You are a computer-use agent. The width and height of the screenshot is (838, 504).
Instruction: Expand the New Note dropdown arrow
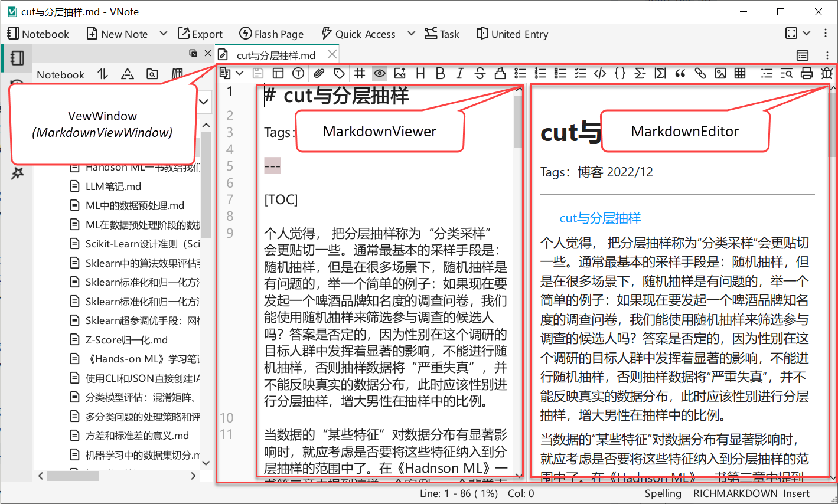tap(164, 34)
